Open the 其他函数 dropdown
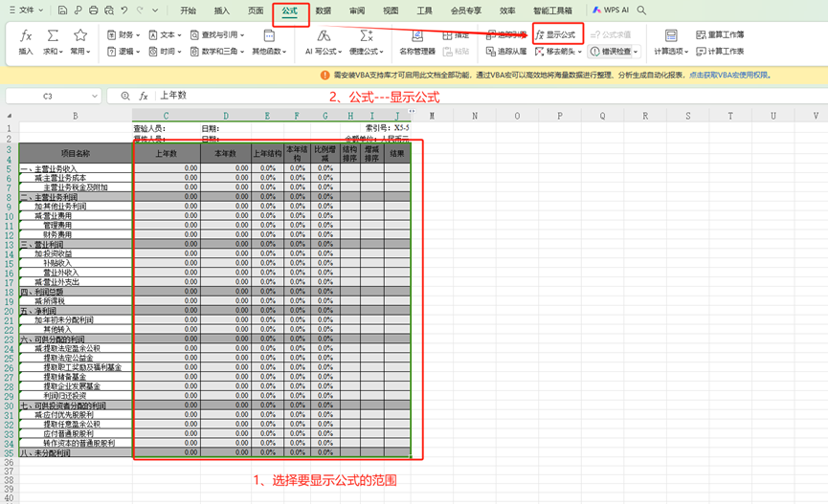828x504 pixels. (269, 42)
